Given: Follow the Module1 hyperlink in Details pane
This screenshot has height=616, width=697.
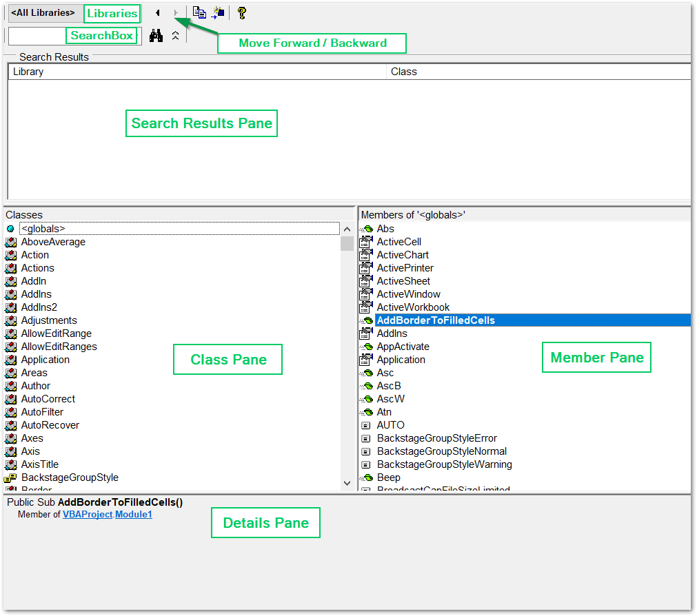Looking at the screenshot, I should (x=134, y=514).
